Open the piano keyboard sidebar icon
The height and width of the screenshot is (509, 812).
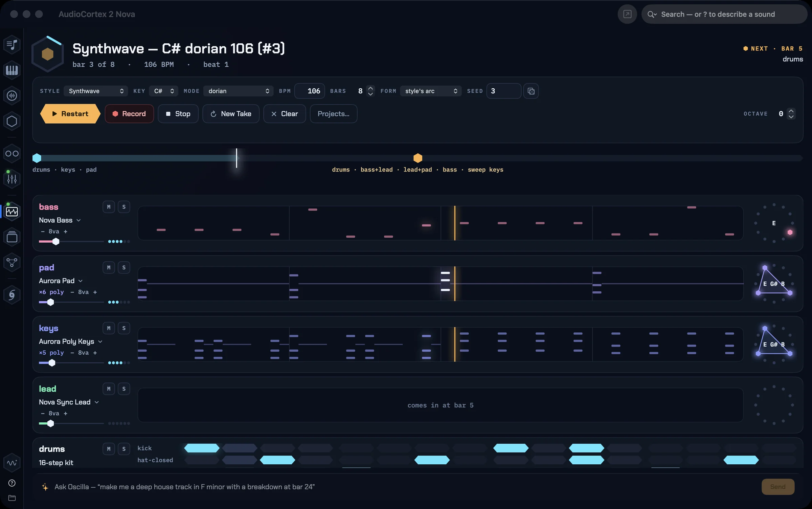coord(12,70)
